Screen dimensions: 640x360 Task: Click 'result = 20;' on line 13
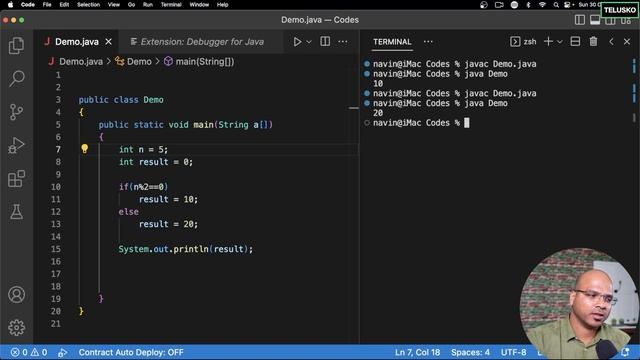[168, 224]
